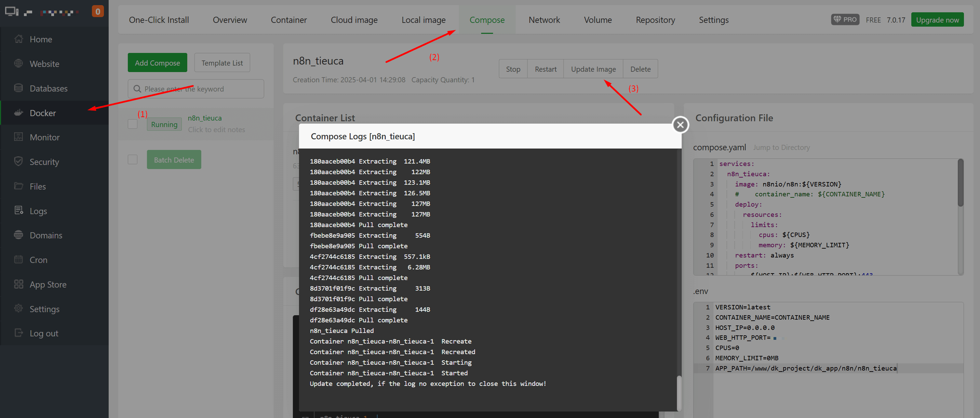Click the .env APP_PATH line in the editor
Screen dimensions: 980x418
(806, 368)
